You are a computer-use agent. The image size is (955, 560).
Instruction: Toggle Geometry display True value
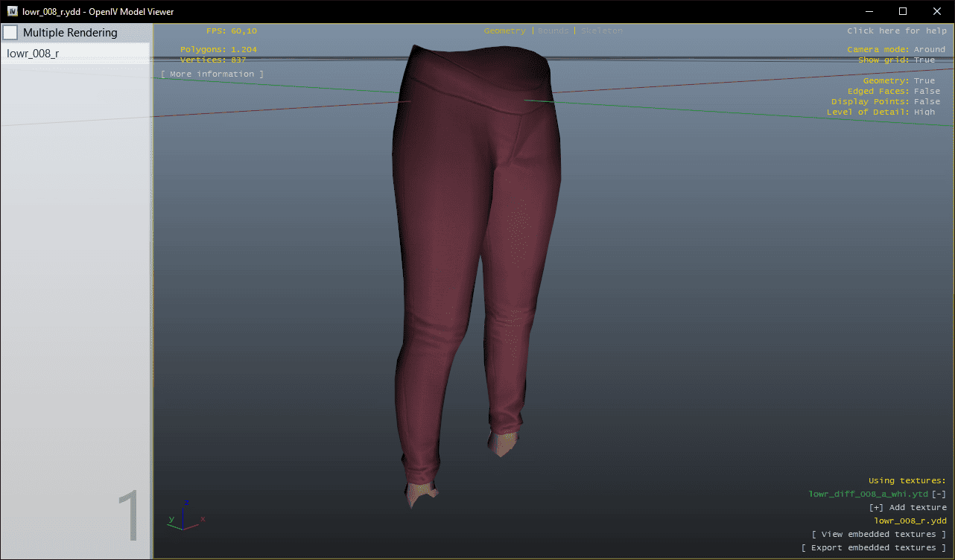pyautogui.click(x=924, y=80)
